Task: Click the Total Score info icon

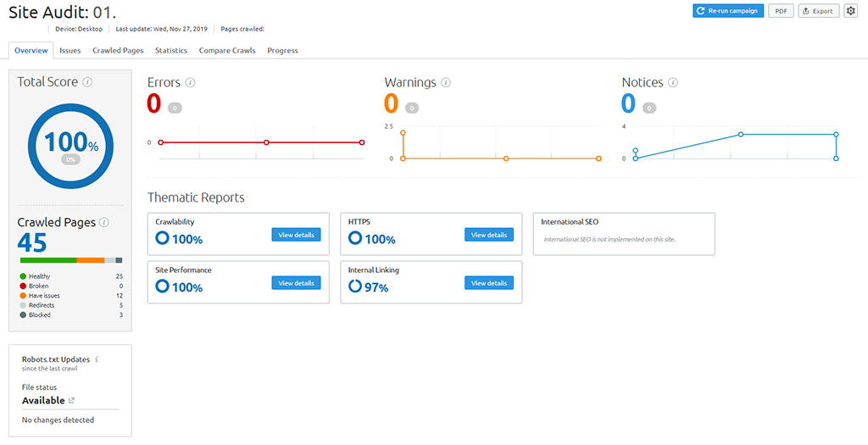Action: [87, 82]
